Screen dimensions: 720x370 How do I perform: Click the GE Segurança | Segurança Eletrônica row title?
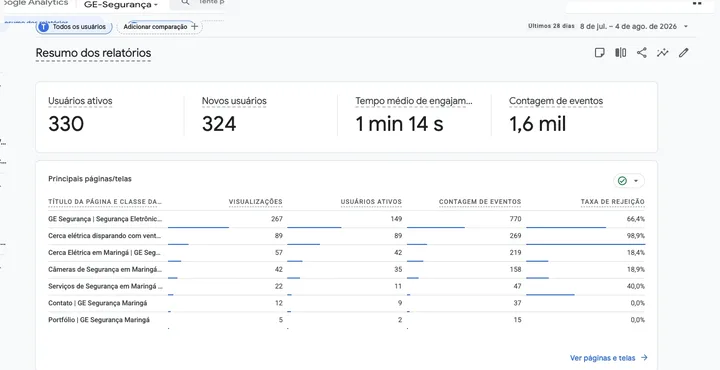point(105,219)
